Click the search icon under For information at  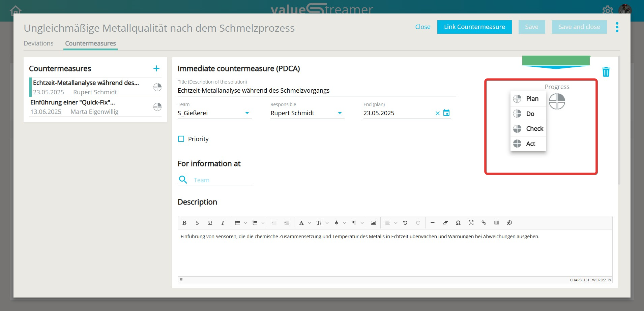[183, 180]
